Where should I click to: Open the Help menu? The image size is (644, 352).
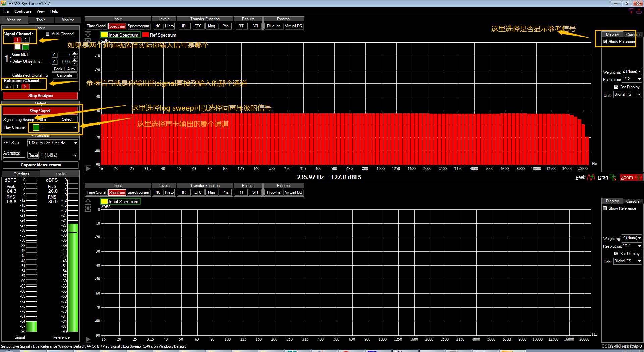point(54,11)
